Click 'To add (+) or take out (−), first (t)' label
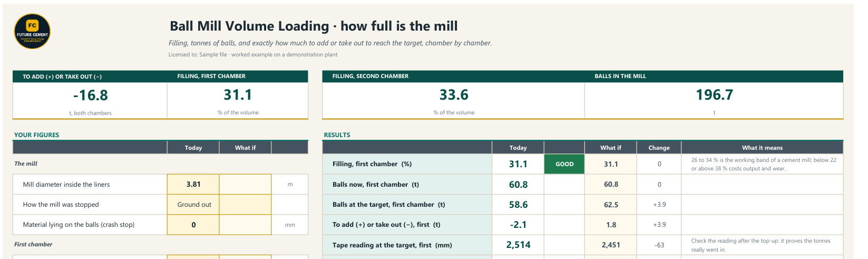Viewport: 868px width, 259px height. [x=386, y=225]
